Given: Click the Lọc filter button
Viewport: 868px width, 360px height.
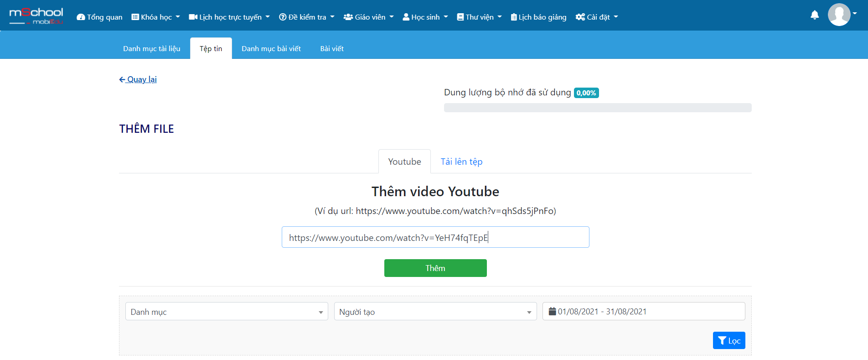Looking at the screenshot, I should pos(729,340).
